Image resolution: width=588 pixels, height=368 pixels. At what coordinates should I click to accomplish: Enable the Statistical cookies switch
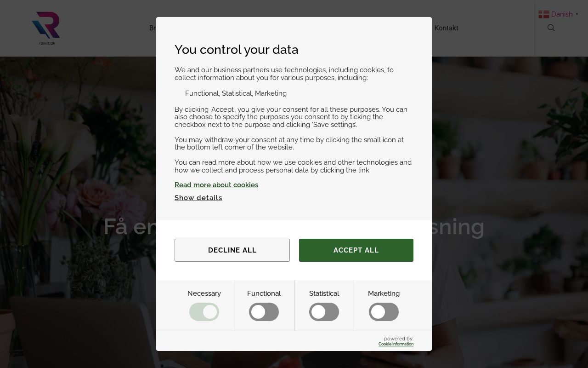click(x=324, y=312)
